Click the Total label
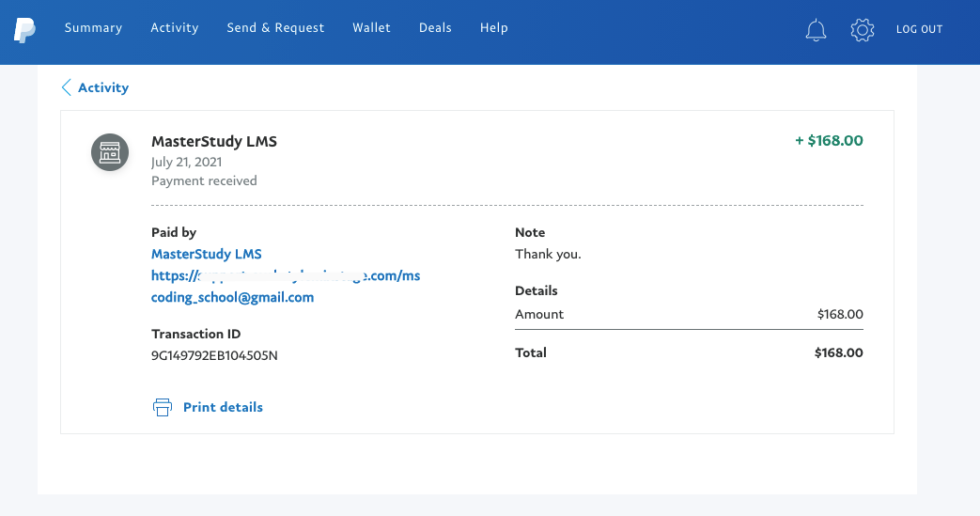Image resolution: width=980 pixels, height=516 pixels. [x=531, y=352]
